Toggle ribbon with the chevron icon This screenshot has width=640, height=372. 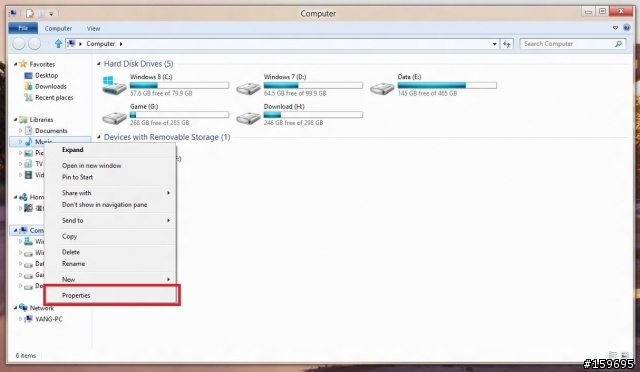click(x=615, y=28)
